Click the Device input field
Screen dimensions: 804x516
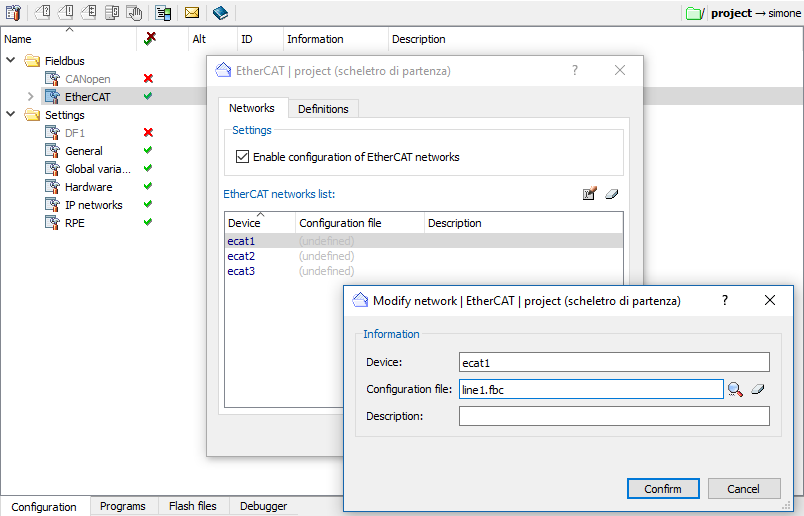pos(614,362)
